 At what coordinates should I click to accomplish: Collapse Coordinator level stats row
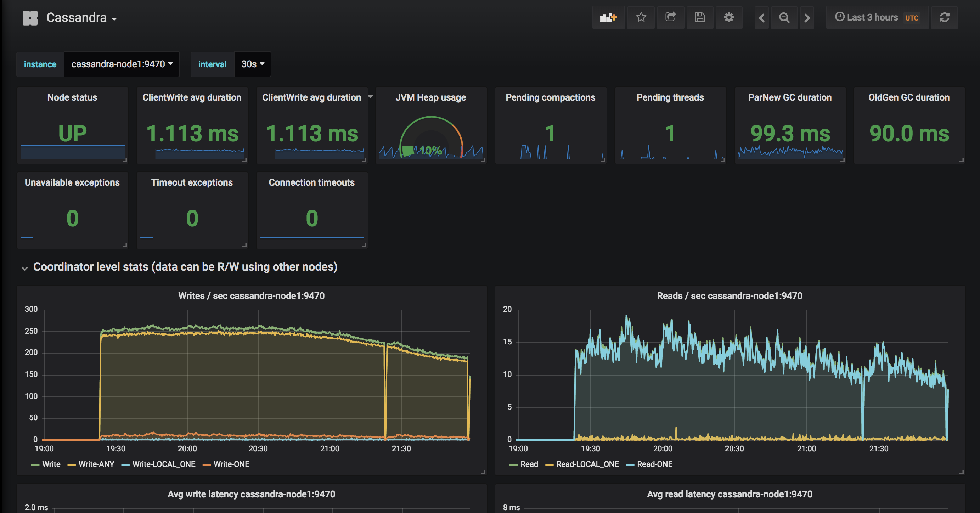click(x=25, y=268)
